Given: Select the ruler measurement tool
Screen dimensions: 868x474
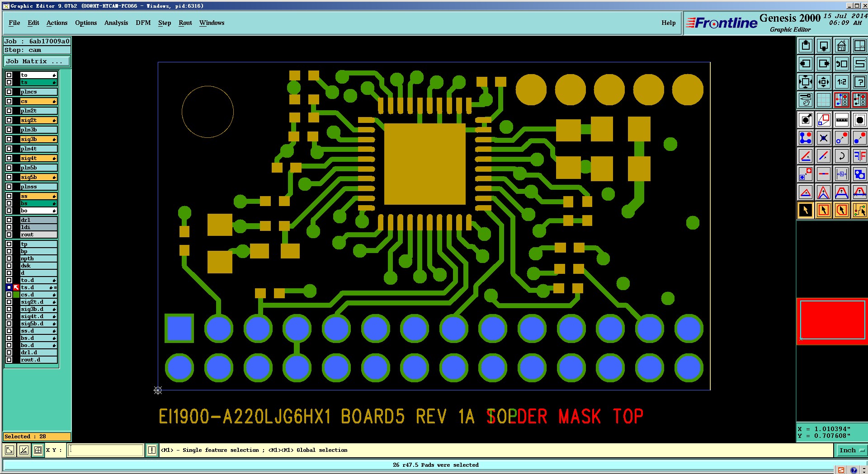Looking at the screenshot, I should 842,120.
